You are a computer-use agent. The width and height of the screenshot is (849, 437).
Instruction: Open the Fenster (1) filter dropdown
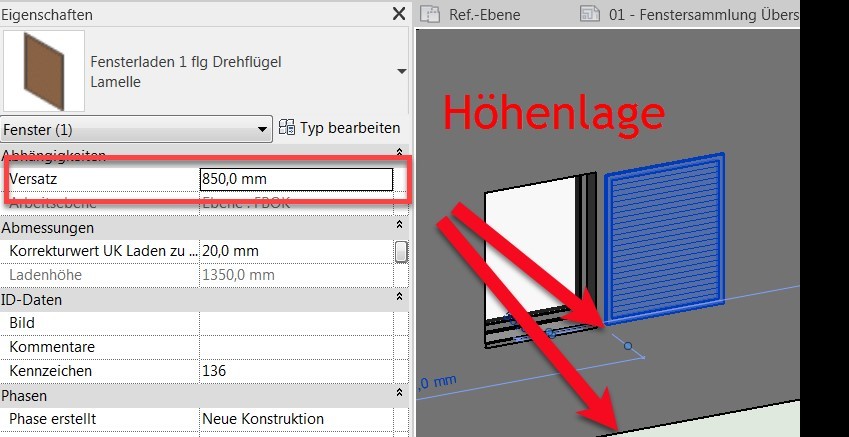click(263, 129)
